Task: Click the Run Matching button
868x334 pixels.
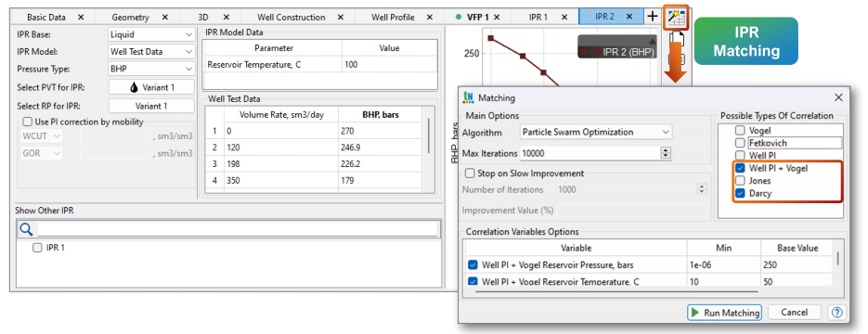Action: pyautogui.click(x=725, y=313)
